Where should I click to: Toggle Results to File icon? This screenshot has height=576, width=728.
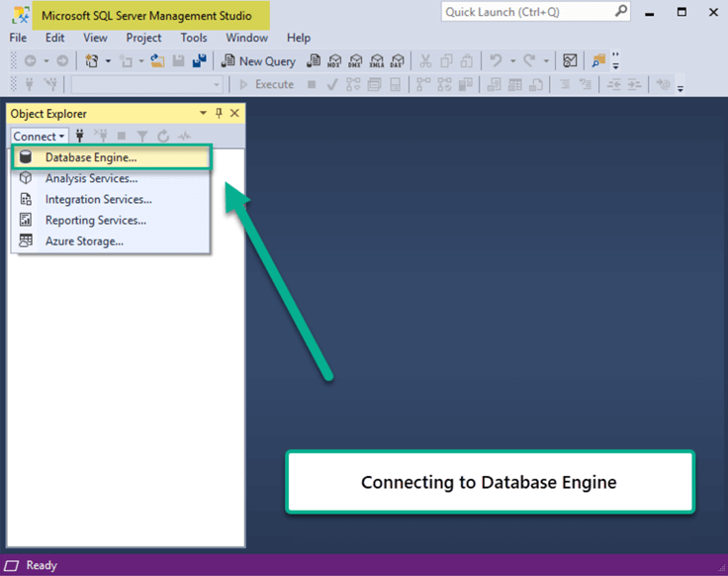pyautogui.click(x=536, y=84)
